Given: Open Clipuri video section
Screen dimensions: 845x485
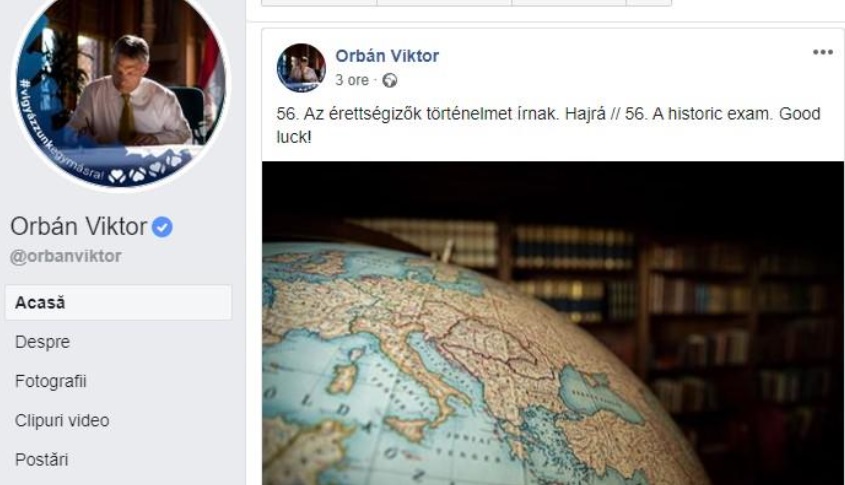Looking at the screenshot, I should coord(62,420).
